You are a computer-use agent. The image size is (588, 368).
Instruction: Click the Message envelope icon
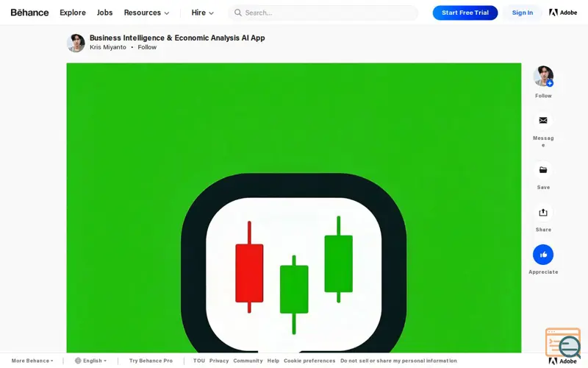pos(543,121)
